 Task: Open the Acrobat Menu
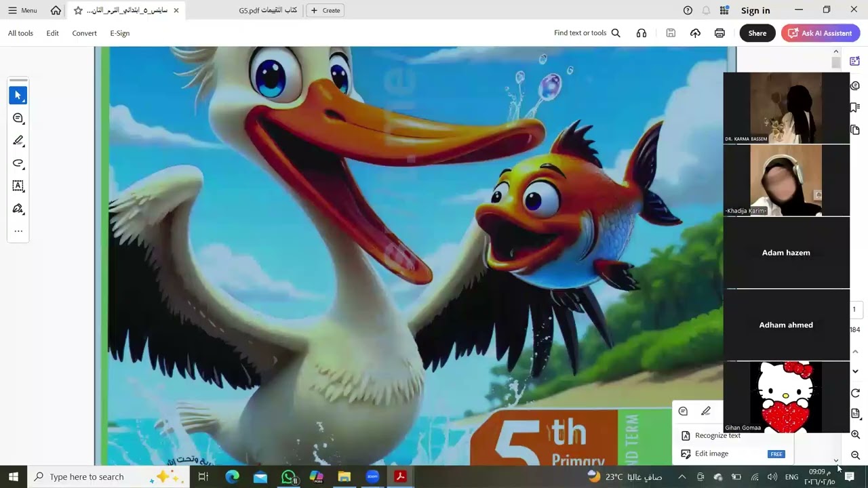(x=22, y=10)
